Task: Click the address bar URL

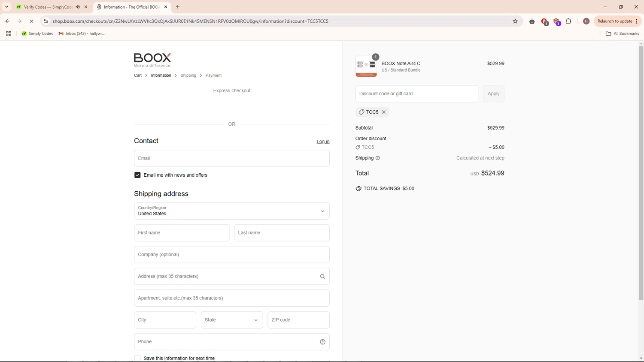Action: point(190,21)
